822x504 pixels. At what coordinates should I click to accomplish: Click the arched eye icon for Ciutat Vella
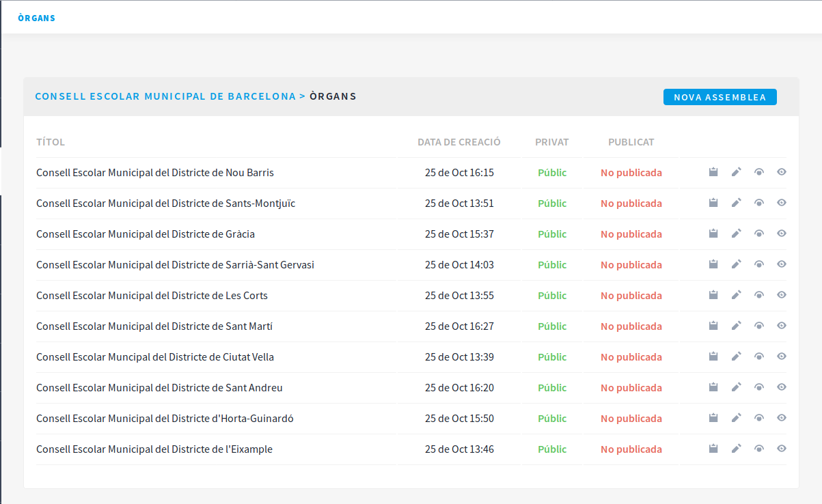(x=758, y=356)
